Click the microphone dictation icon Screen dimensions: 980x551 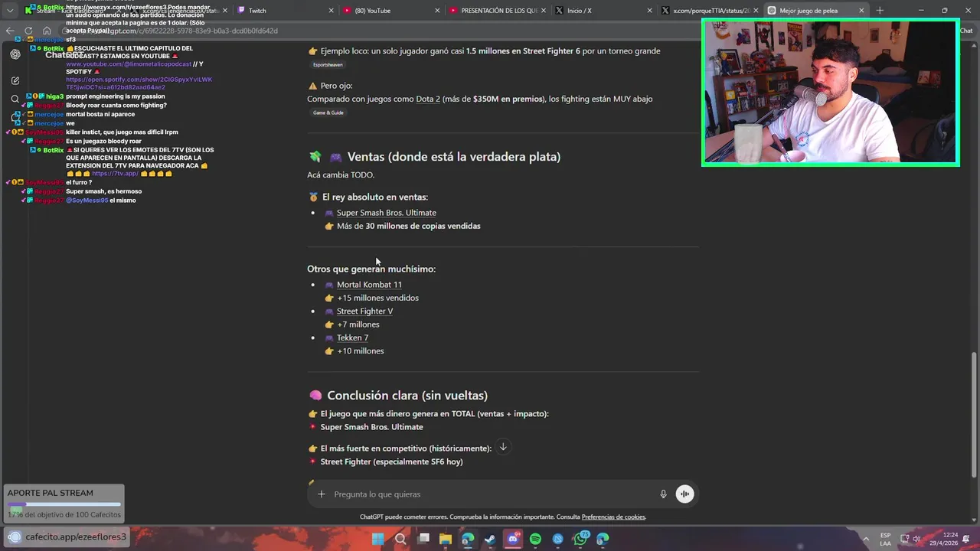click(x=663, y=494)
